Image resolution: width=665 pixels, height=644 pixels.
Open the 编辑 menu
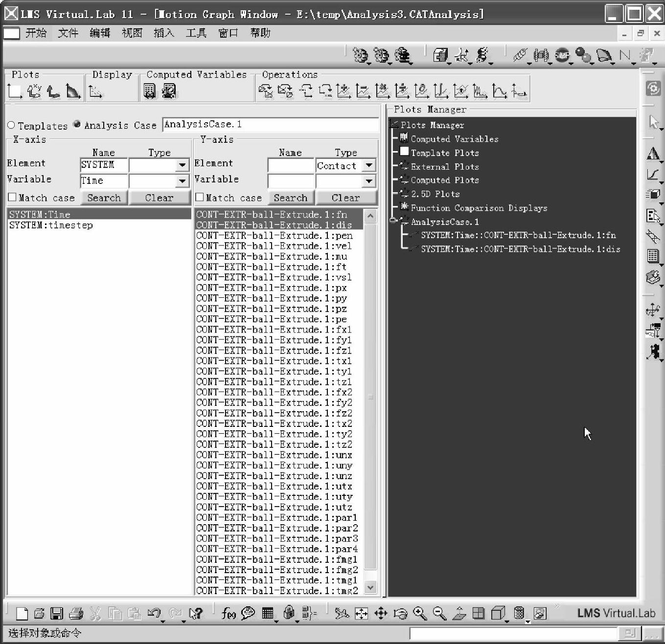[x=100, y=33]
